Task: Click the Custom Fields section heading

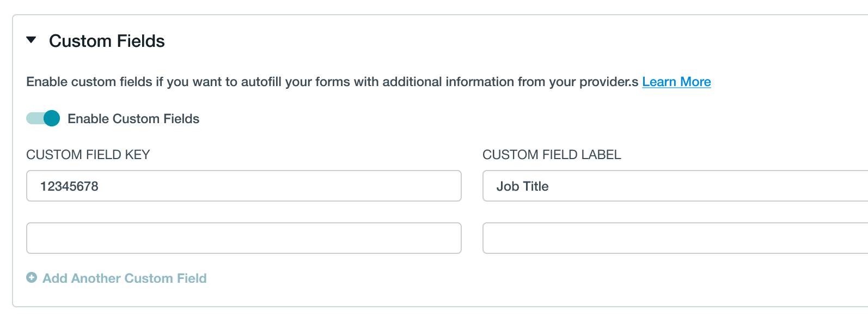Action: 107,41
